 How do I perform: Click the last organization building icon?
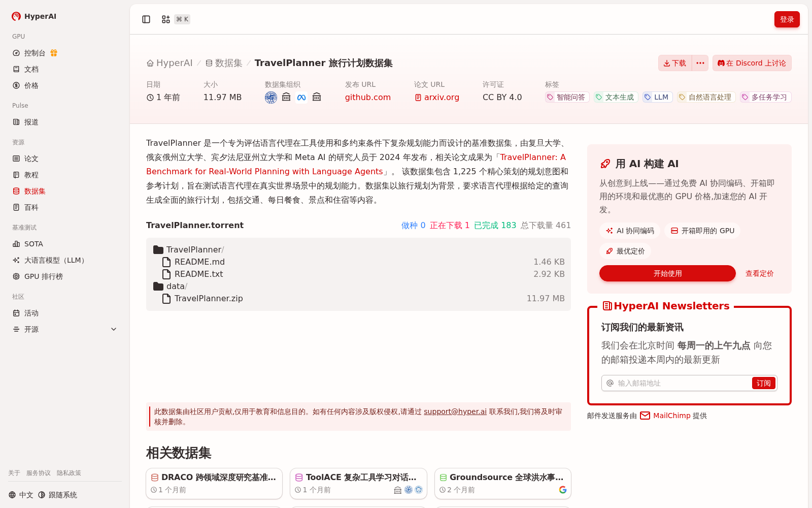point(317,97)
